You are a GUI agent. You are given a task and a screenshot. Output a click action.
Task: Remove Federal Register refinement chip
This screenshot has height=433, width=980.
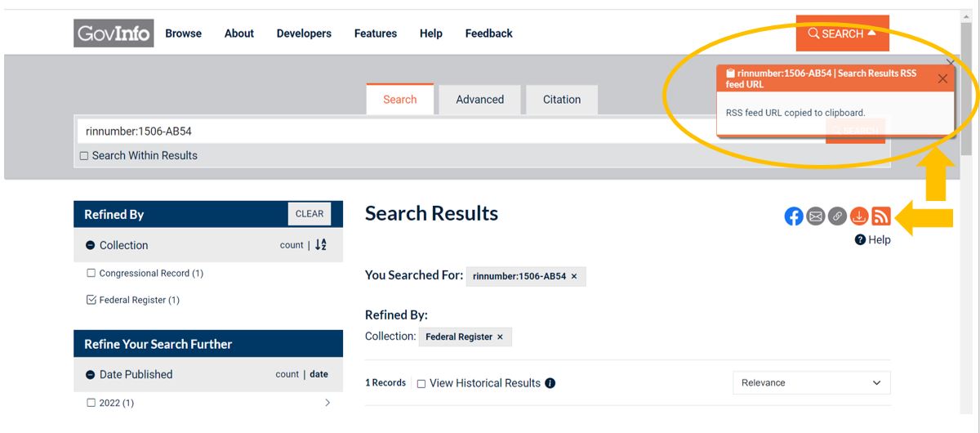tap(500, 337)
